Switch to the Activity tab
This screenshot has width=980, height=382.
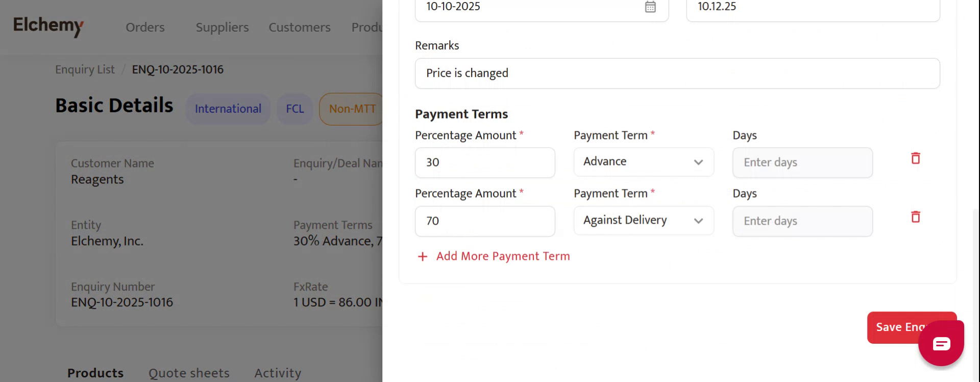pyautogui.click(x=278, y=373)
